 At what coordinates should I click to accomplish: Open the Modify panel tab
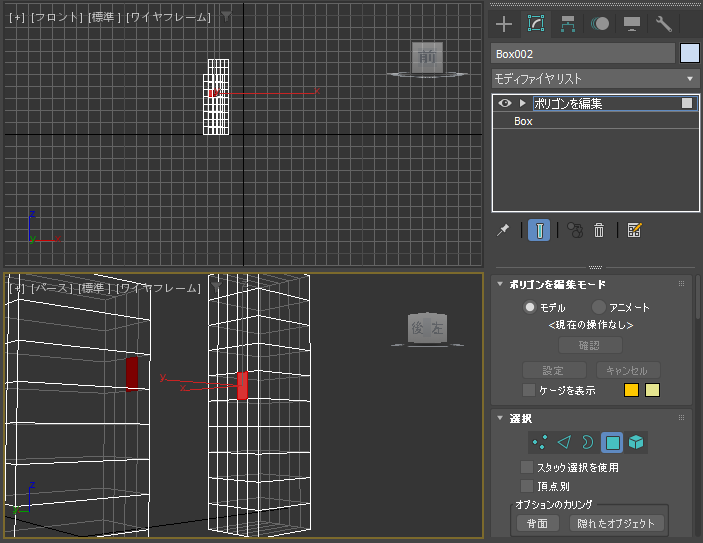pos(536,23)
